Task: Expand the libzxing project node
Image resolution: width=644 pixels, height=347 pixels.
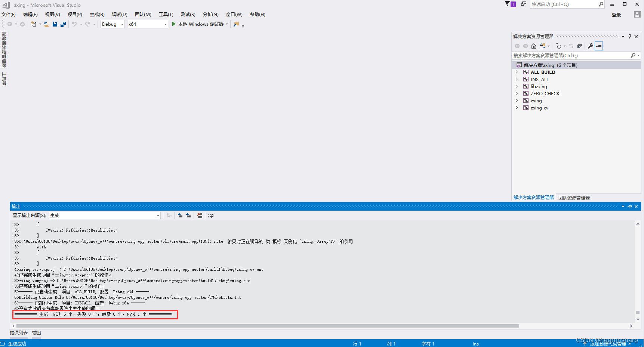Action: point(517,86)
